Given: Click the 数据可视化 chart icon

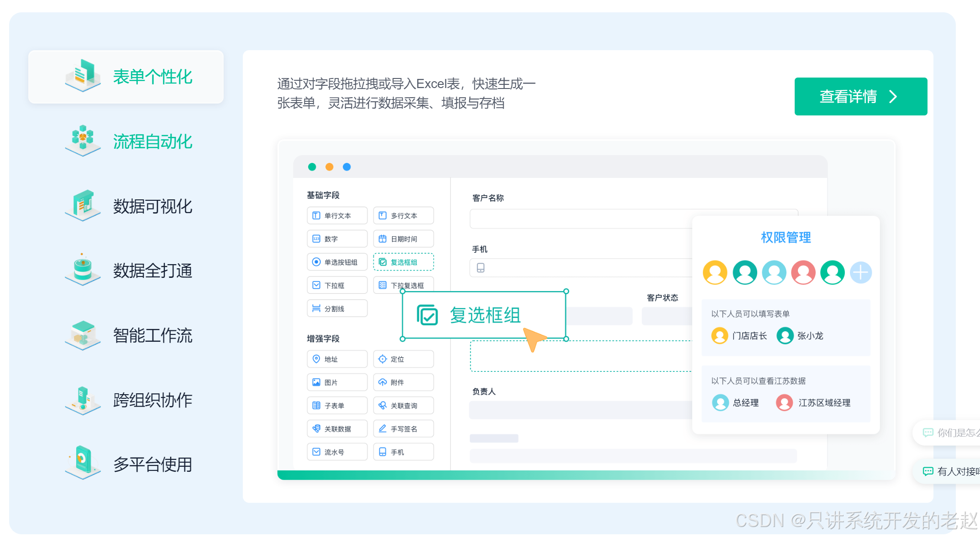Looking at the screenshot, I should 83,205.
